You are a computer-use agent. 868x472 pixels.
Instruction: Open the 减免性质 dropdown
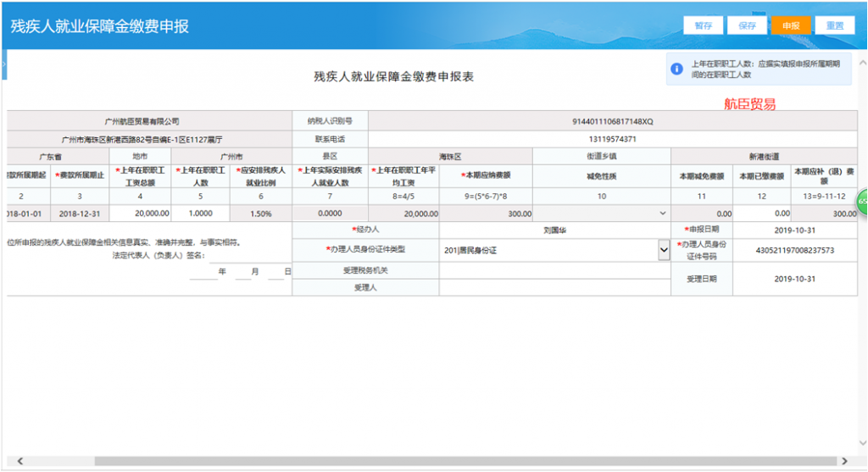662,214
